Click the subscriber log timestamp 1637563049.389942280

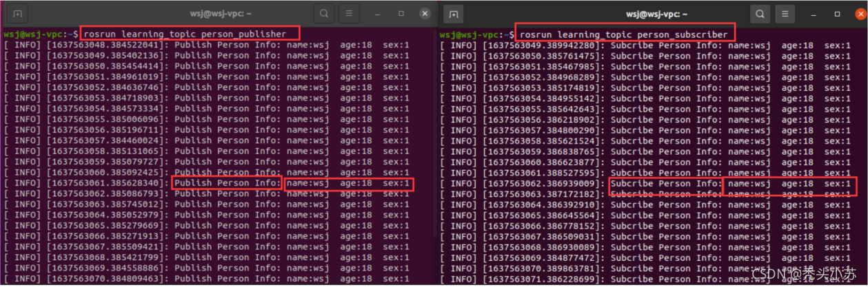(543, 45)
